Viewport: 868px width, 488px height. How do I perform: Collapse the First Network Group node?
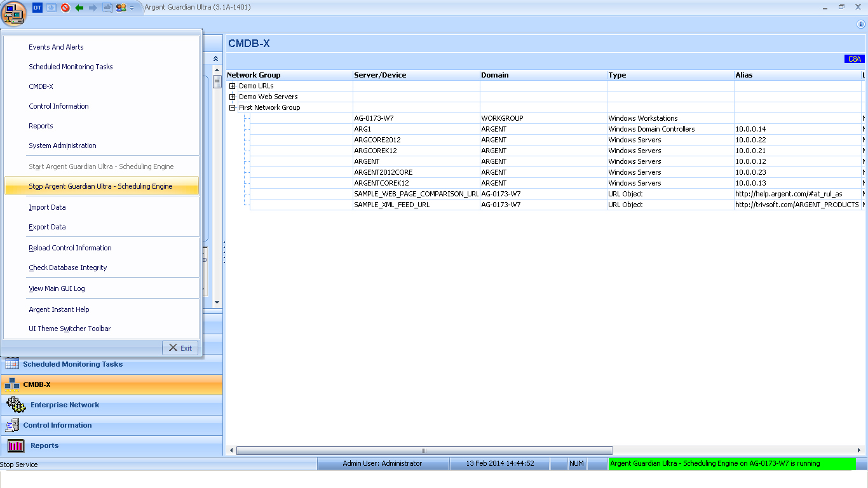(233, 107)
